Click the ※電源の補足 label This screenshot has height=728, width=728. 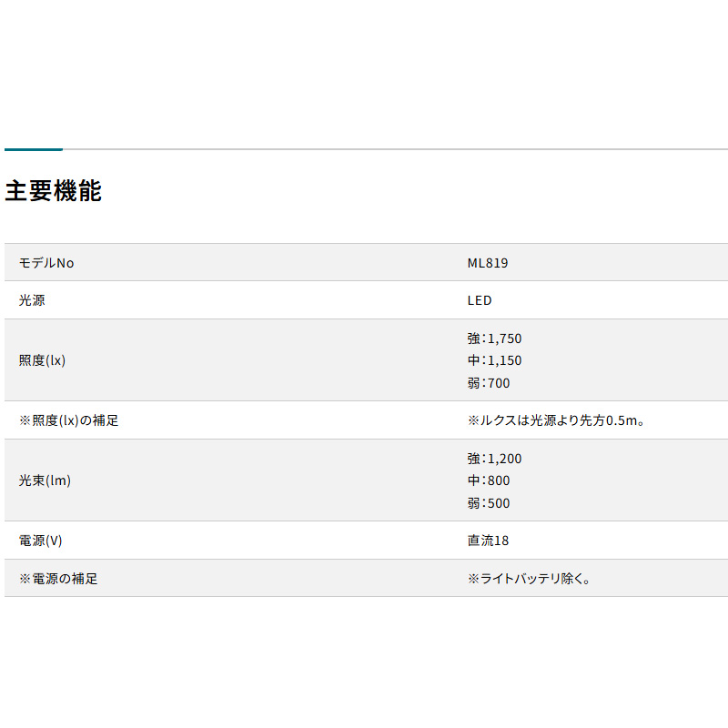[58, 579]
